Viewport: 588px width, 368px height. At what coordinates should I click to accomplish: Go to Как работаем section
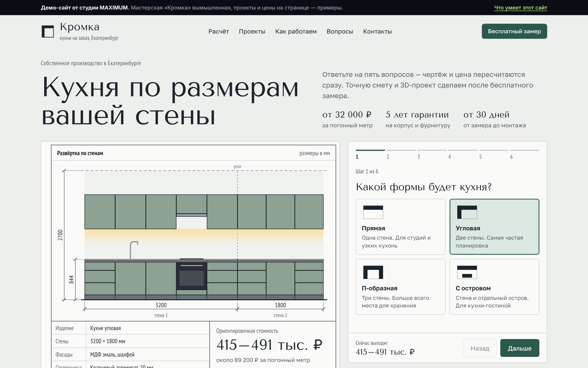296,31
